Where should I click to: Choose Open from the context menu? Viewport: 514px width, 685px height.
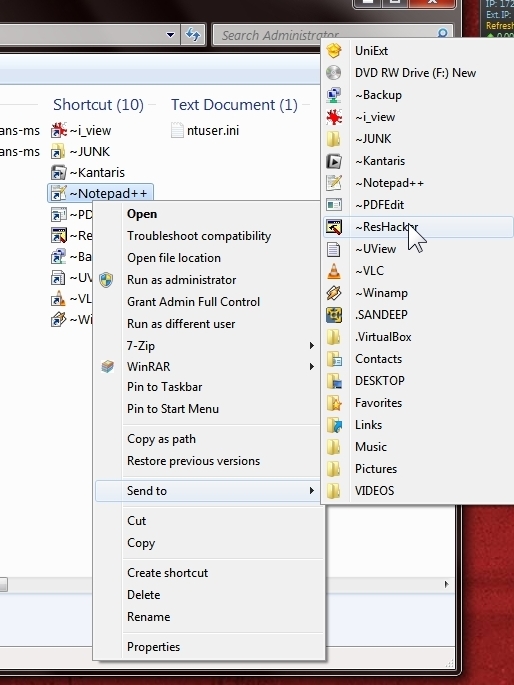point(142,214)
